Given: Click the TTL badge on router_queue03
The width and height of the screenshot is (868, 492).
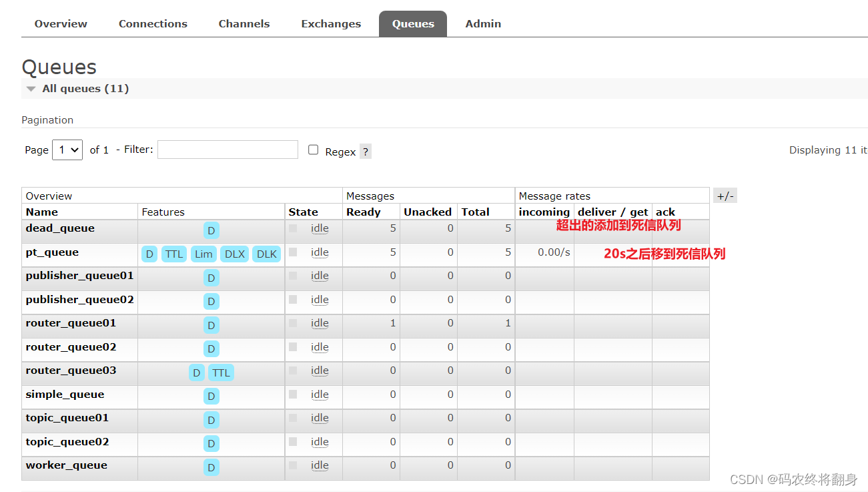Looking at the screenshot, I should tap(221, 373).
